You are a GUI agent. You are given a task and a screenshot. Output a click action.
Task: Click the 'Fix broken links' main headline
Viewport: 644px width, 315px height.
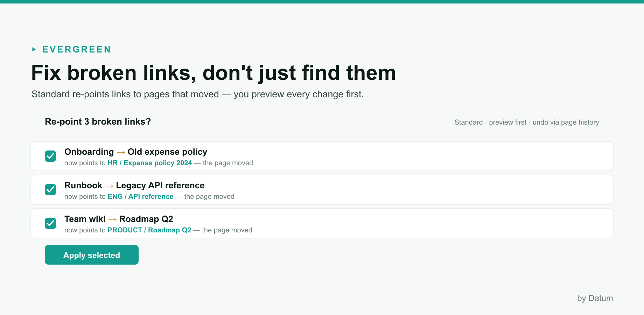point(213,73)
